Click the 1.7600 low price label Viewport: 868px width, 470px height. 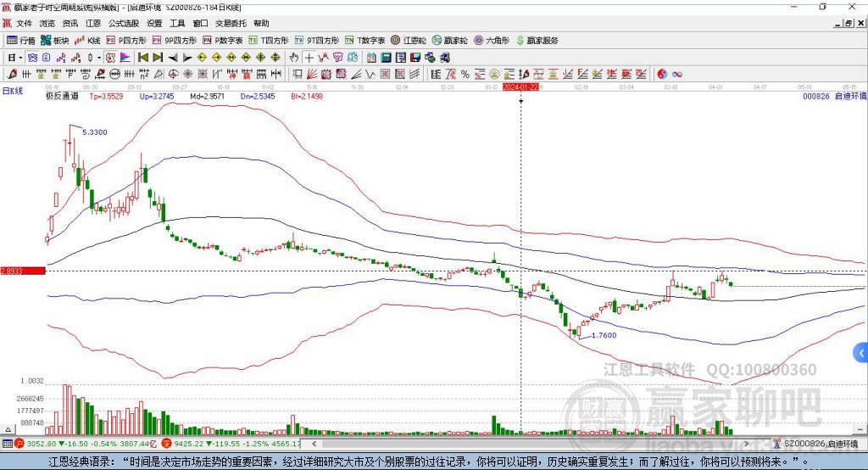604,335
